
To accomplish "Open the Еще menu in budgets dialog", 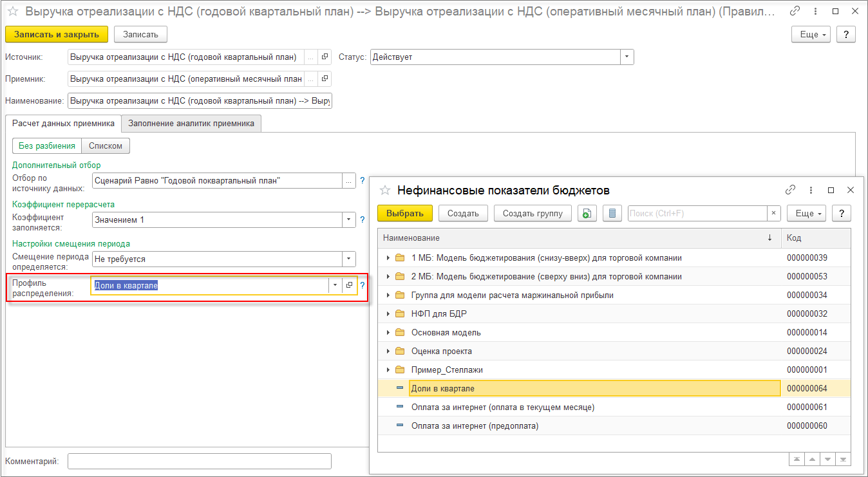I will click(809, 214).
